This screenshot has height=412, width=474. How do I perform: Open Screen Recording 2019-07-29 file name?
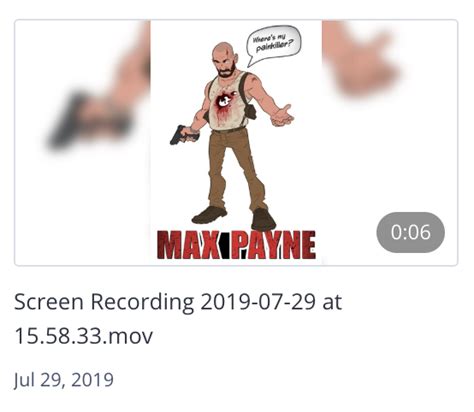point(178,318)
